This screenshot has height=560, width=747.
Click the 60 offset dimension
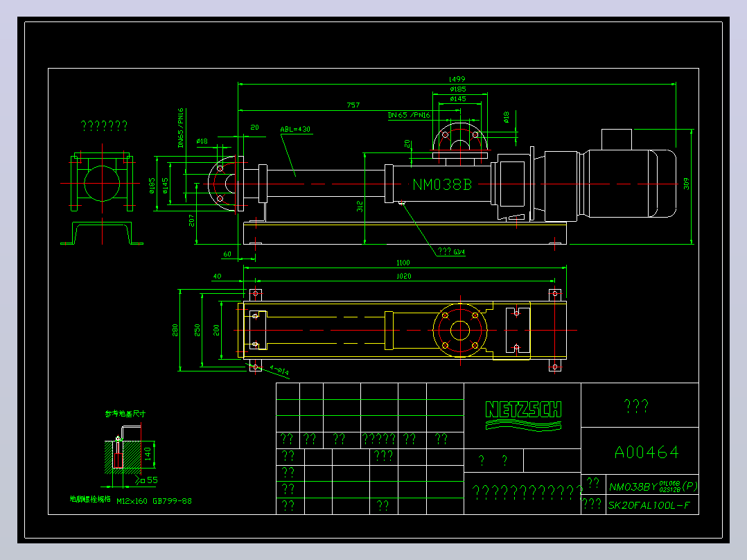(x=227, y=254)
